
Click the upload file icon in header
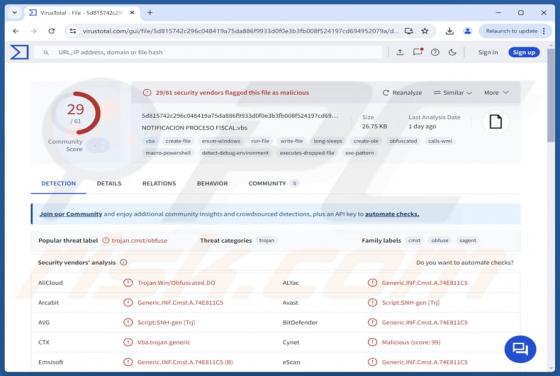tap(400, 52)
